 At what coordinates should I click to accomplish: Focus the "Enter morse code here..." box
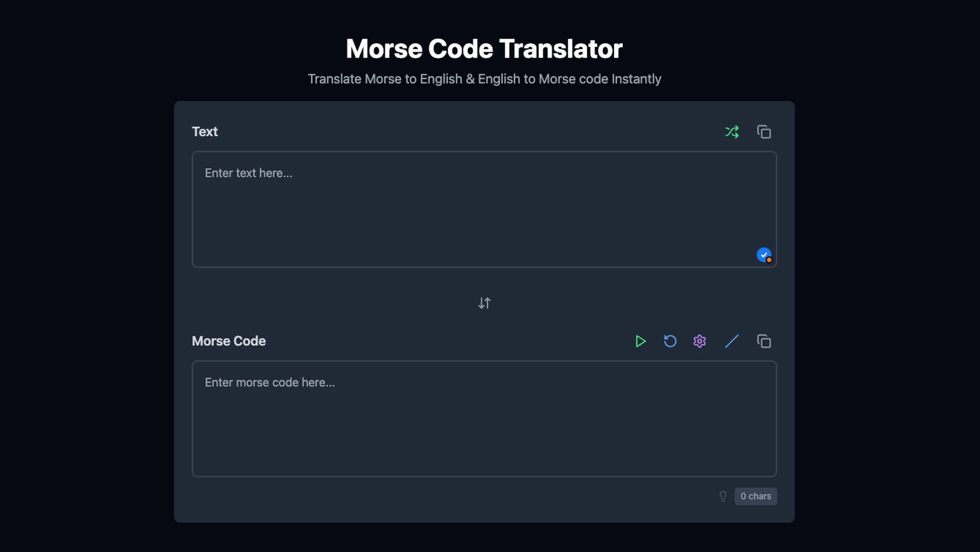click(484, 419)
